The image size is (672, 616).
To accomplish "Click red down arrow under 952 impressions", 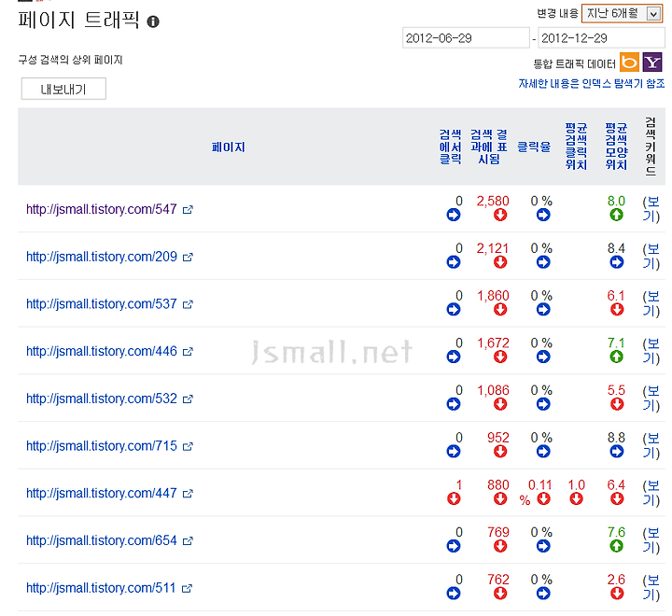I will 500,451.
